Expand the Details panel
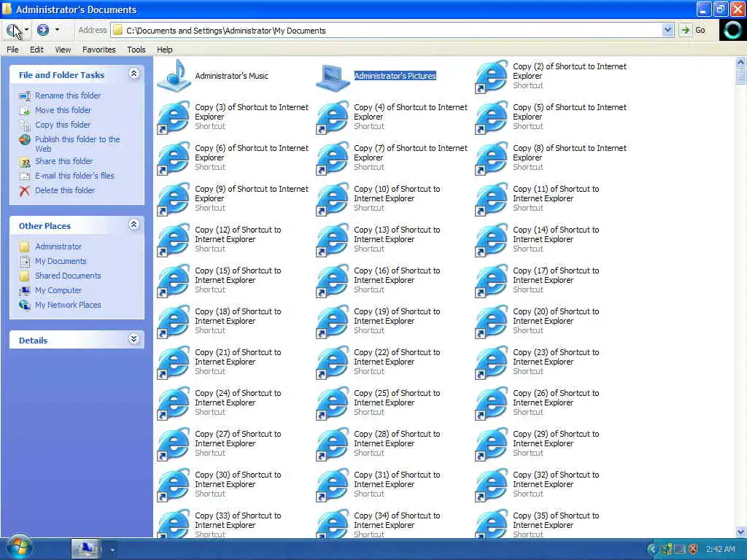747x560 pixels. coord(134,338)
